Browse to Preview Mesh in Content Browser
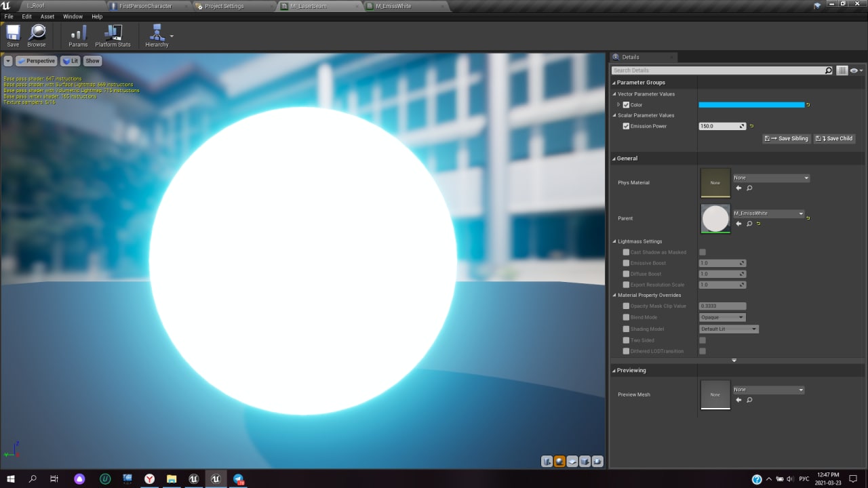Screen dimensions: 868x488 [749, 400]
